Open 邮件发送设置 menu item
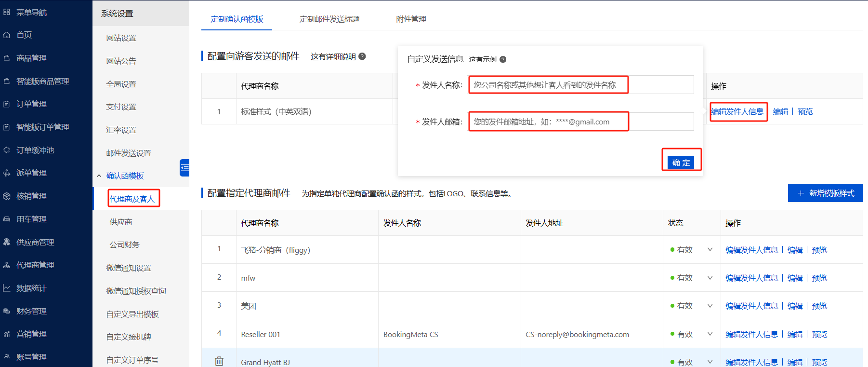Viewport: 868px width, 367px height. point(129,153)
